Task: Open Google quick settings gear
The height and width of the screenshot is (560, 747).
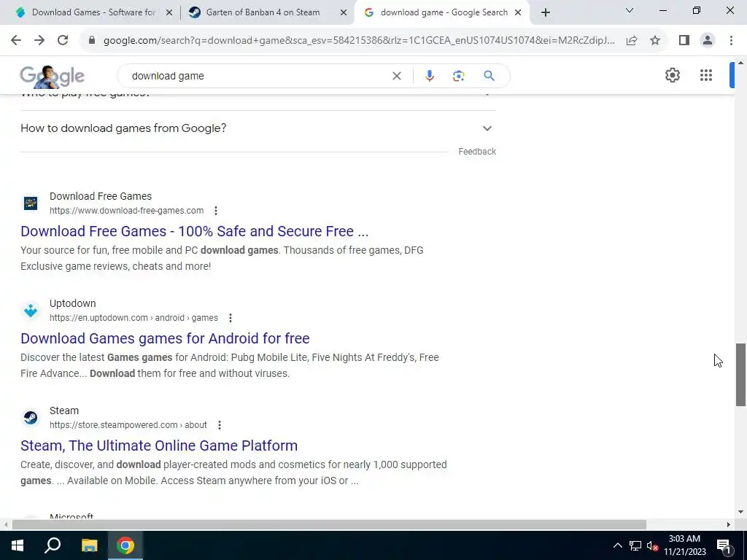Action: 672,75
